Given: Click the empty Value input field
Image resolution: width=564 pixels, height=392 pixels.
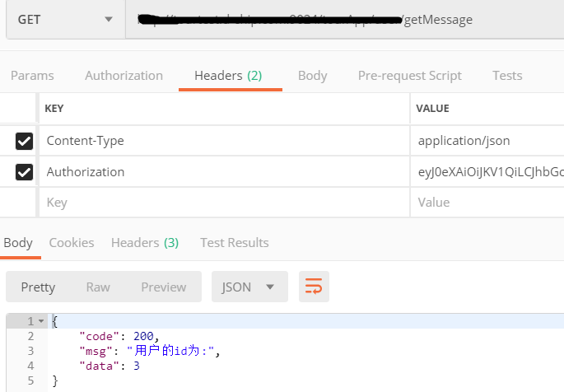Looking at the screenshot, I should pyautogui.click(x=487, y=203).
